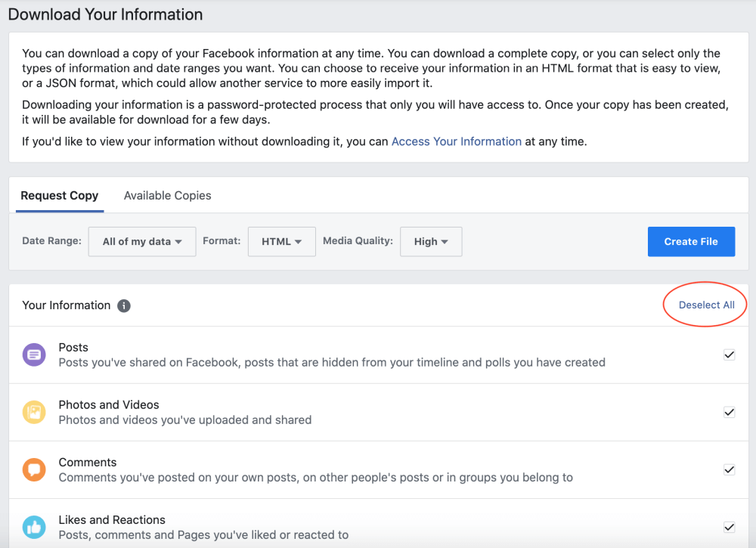
Task: Open the Media Quality High dropdown
Action: click(x=431, y=241)
